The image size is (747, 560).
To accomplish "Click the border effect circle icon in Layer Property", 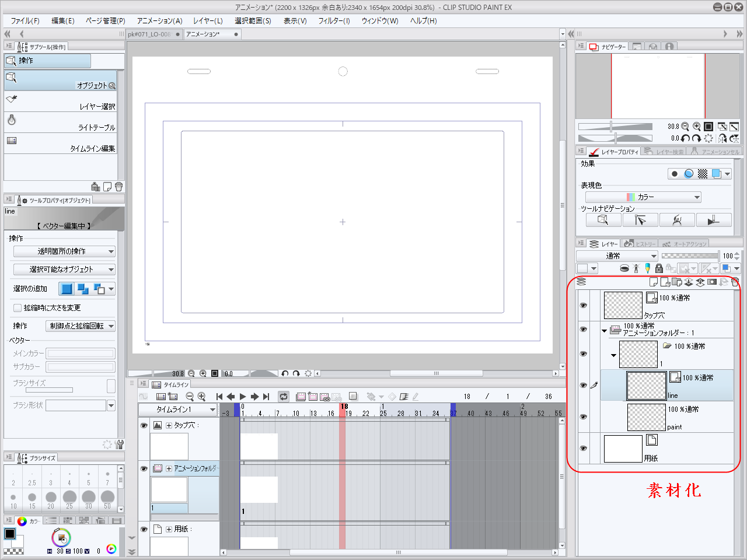I will click(675, 174).
